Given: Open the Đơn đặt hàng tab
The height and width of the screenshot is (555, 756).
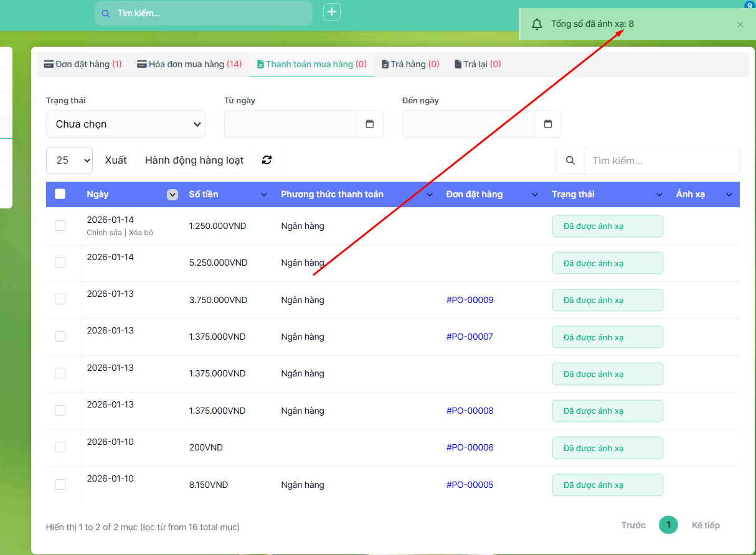Looking at the screenshot, I should tap(83, 64).
